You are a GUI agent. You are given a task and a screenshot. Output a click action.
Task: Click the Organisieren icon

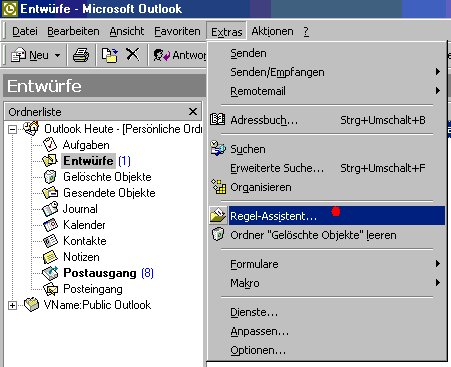click(x=219, y=186)
